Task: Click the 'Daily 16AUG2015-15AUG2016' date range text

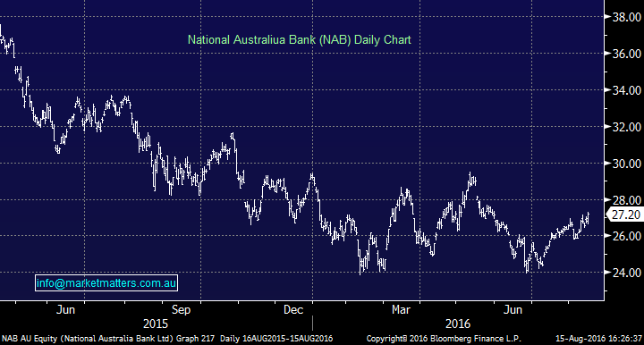Action: pyautogui.click(x=276, y=339)
